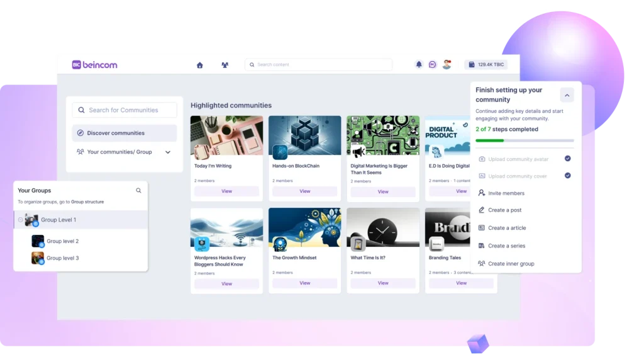644x357 pixels.
Task: Open the communities people icon in header
Action: 225,65
